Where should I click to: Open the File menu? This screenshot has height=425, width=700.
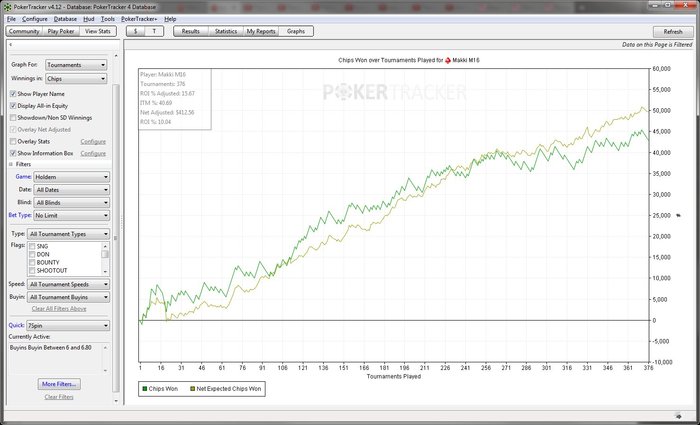click(x=11, y=19)
